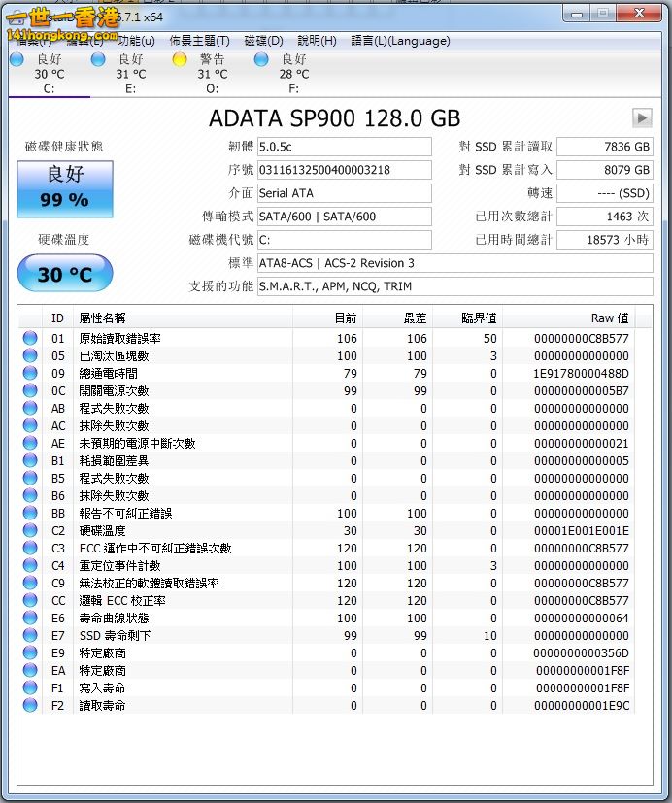Click status icon of attribute E6
The height and width of the screenshot is (803, 672).
30,618
